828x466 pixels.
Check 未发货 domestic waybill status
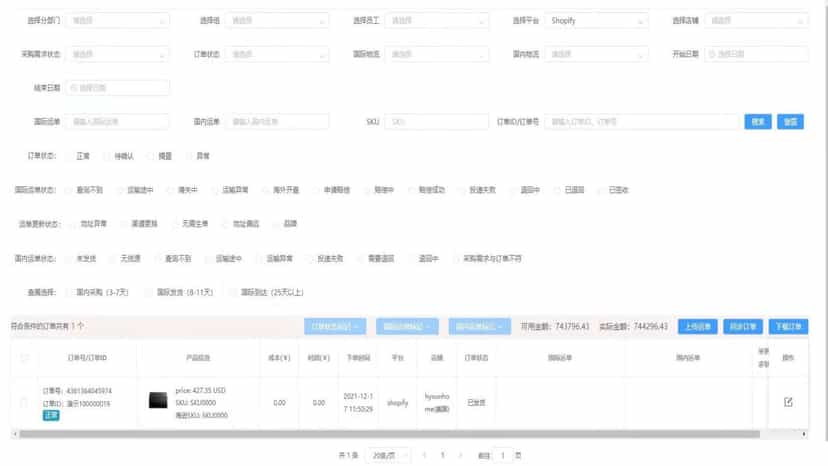click(x=69, y=258)
